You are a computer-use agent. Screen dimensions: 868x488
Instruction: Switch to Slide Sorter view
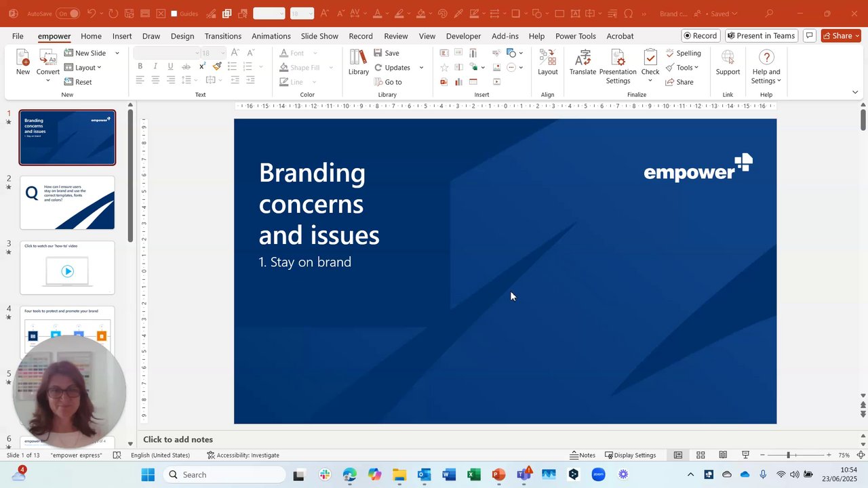[701, 455]
